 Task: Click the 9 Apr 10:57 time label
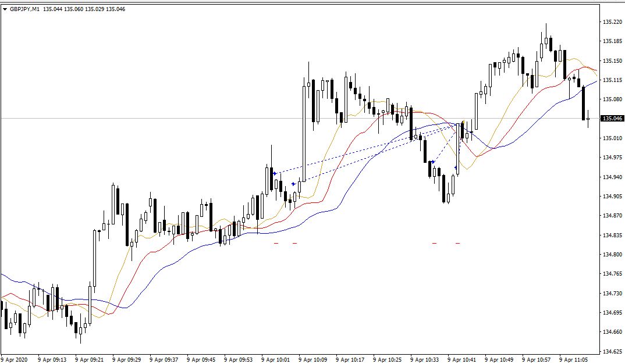pyautogui.click(x=537, y=359)
